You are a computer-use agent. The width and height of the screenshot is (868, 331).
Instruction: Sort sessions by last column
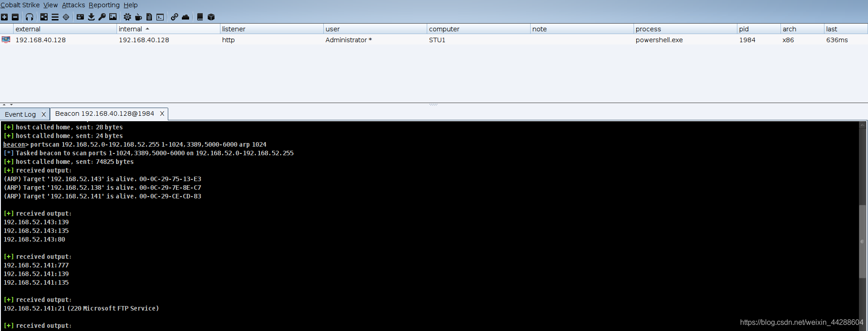[846, 29]
